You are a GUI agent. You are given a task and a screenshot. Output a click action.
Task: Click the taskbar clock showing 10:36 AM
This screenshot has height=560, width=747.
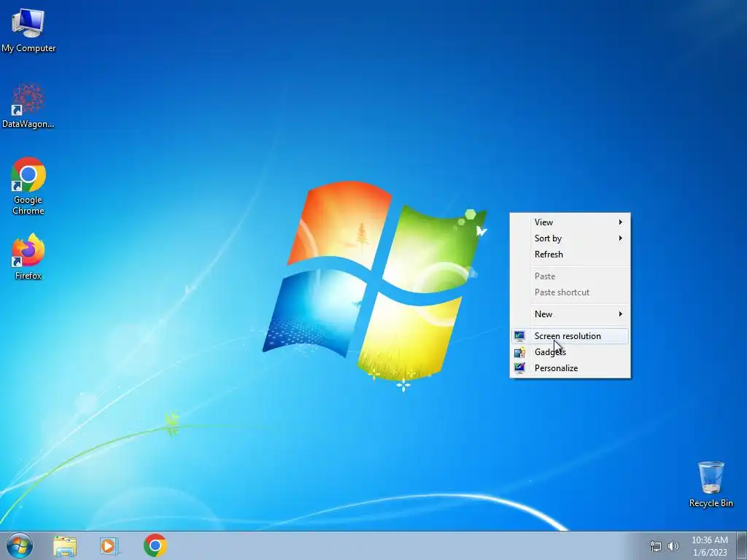coord(709,546)
